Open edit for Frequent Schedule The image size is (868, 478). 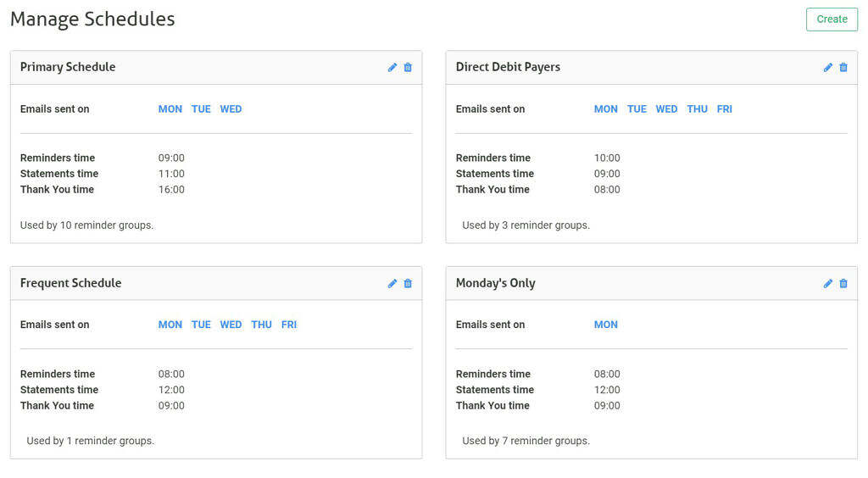(x=392, y=284)
